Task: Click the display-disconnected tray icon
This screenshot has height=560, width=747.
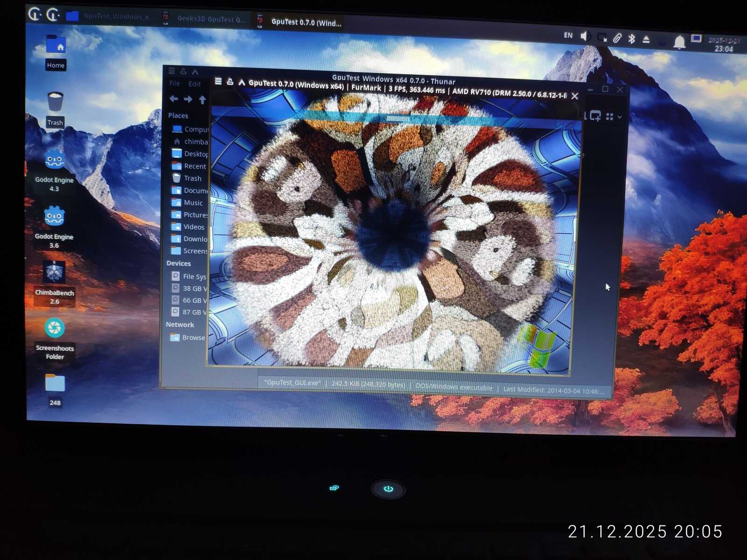Action: 602,37
